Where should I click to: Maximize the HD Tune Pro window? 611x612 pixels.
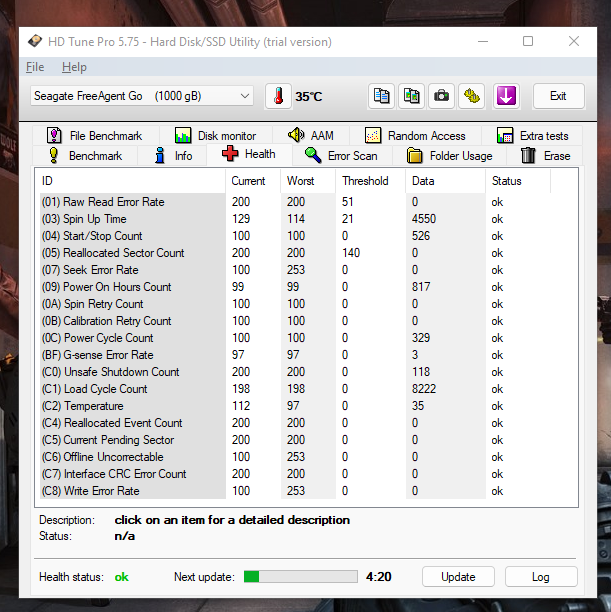coord(528,41)
